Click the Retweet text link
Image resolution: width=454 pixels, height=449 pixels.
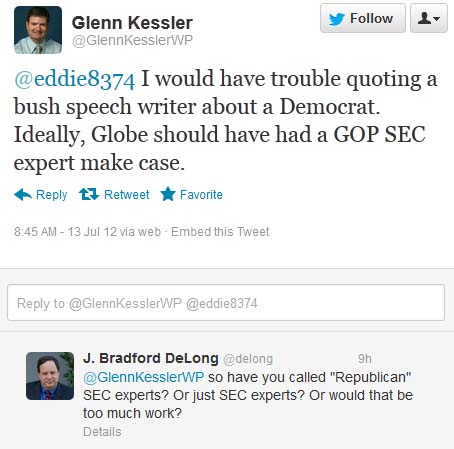(x=127, y=195)
